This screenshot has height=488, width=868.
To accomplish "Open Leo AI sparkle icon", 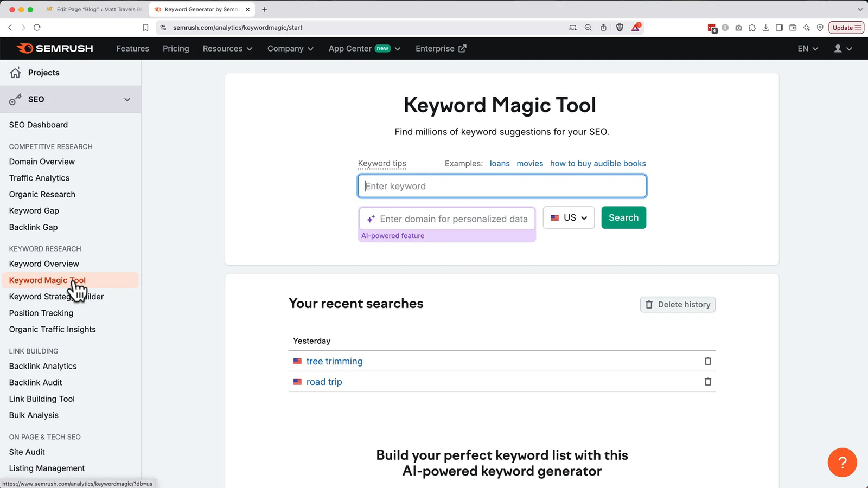I will [806, 28].
